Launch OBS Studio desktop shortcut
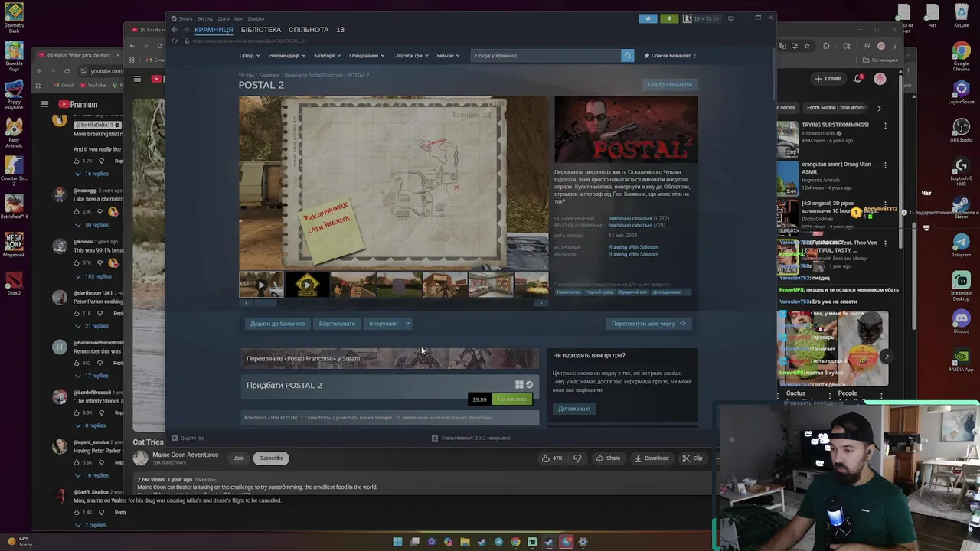The image size is (980, 551). [961, 130]
